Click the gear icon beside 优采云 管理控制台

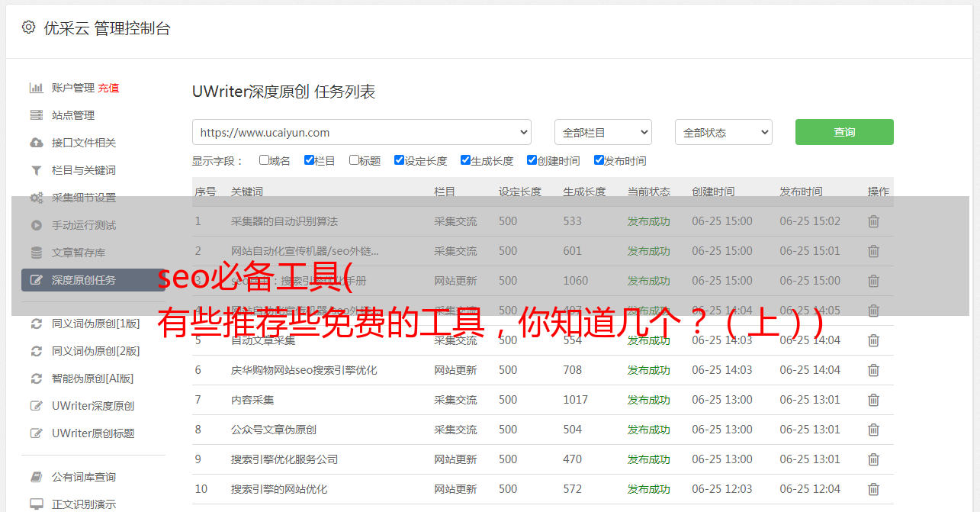pyautogui.click(x=28, y=27)
